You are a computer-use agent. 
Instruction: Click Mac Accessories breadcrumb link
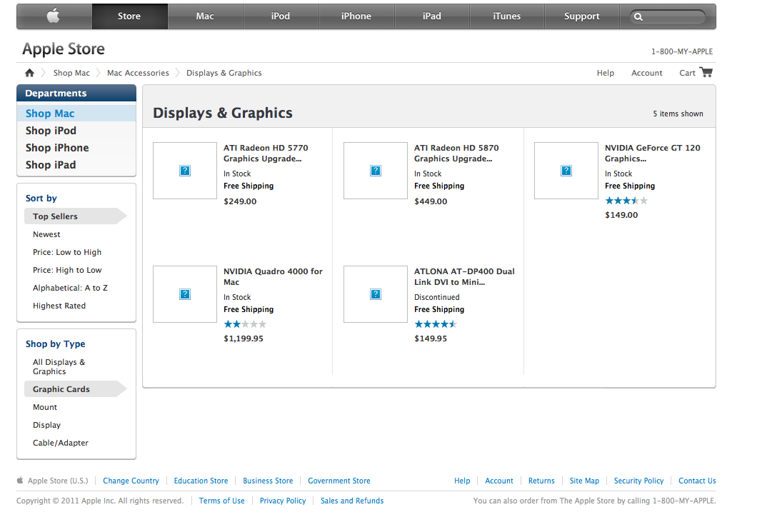[138, 73]
